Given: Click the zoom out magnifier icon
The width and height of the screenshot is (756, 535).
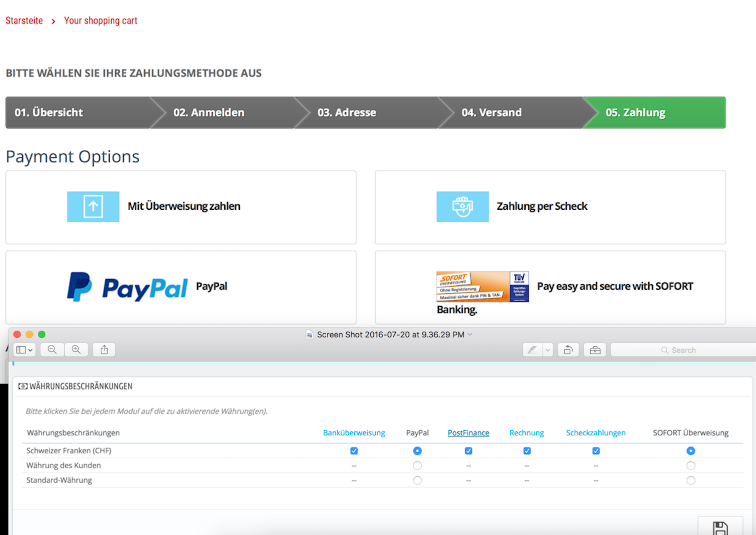Looking at the screenshot, I should click(52, 350).
